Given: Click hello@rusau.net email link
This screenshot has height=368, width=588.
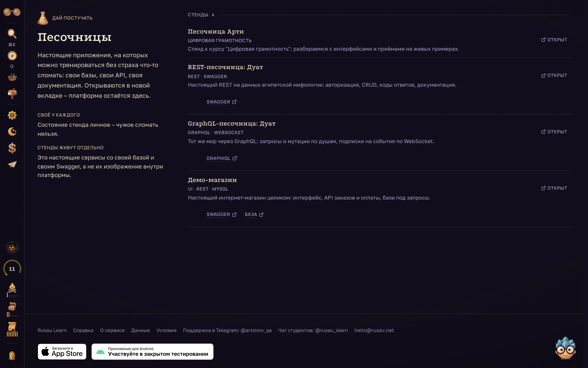Looking at the screenshot, I should pyautogui.click(x=374, y=330).
